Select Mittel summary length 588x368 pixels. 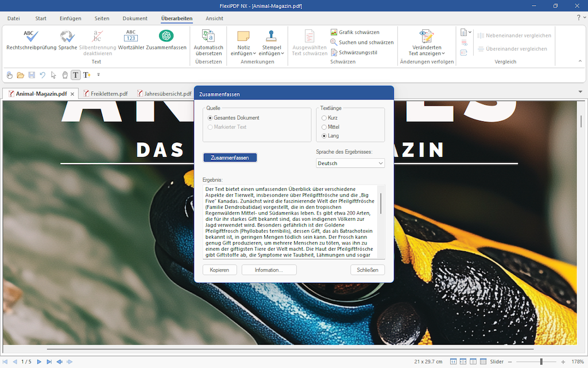tap(324, 126)
